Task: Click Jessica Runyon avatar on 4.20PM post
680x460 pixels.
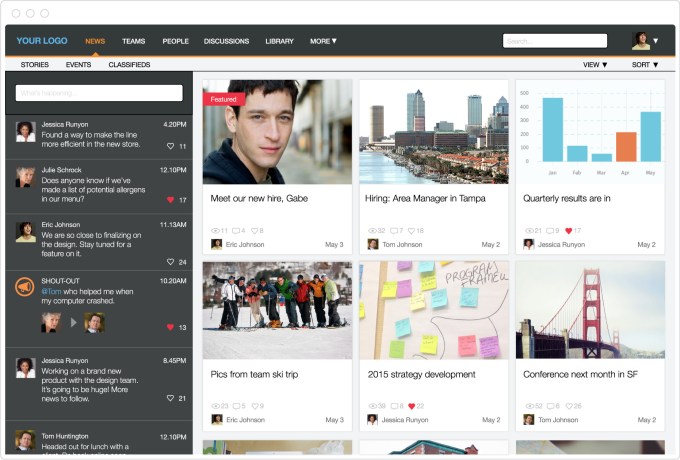Action: click(25, 132)
